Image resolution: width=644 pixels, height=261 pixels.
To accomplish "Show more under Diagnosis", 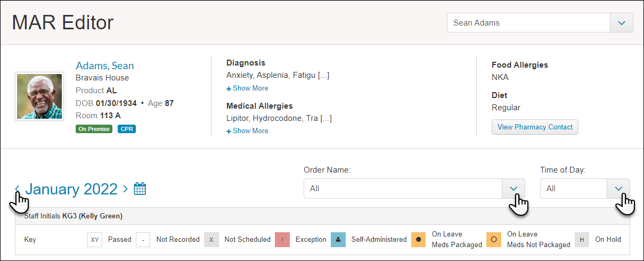I will click(248, 88).
